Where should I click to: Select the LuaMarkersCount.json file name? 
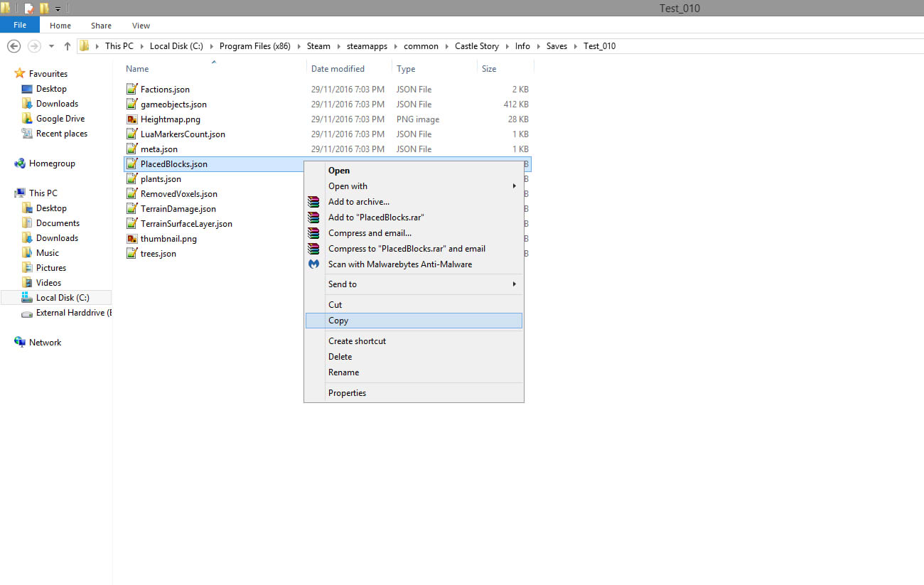tap(183, 134)
